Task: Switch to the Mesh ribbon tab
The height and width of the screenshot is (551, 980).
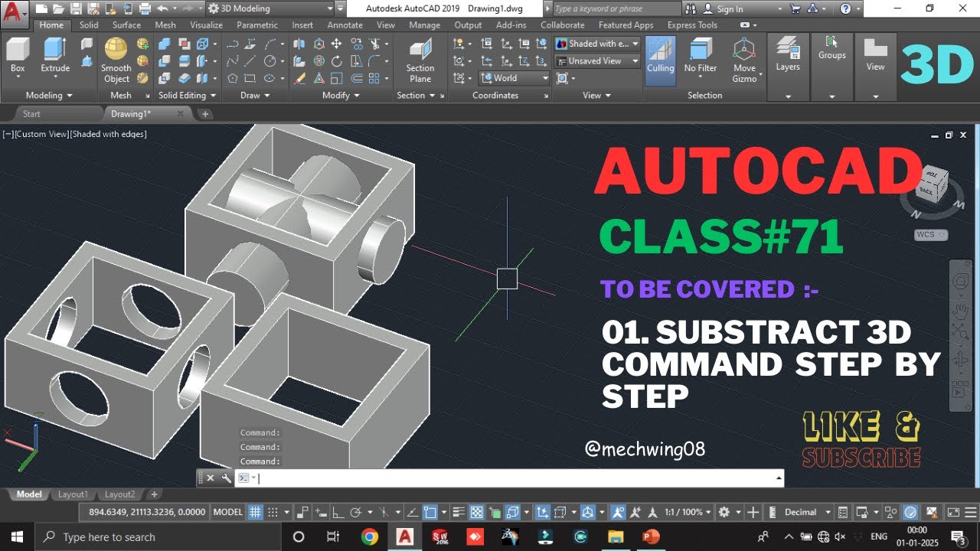Action: tap(165, 24)
